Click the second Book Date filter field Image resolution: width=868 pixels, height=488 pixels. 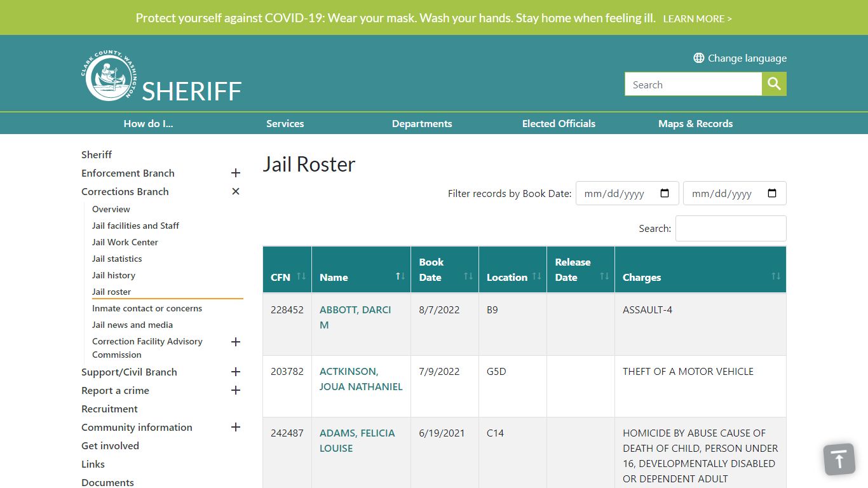[735, 193]
